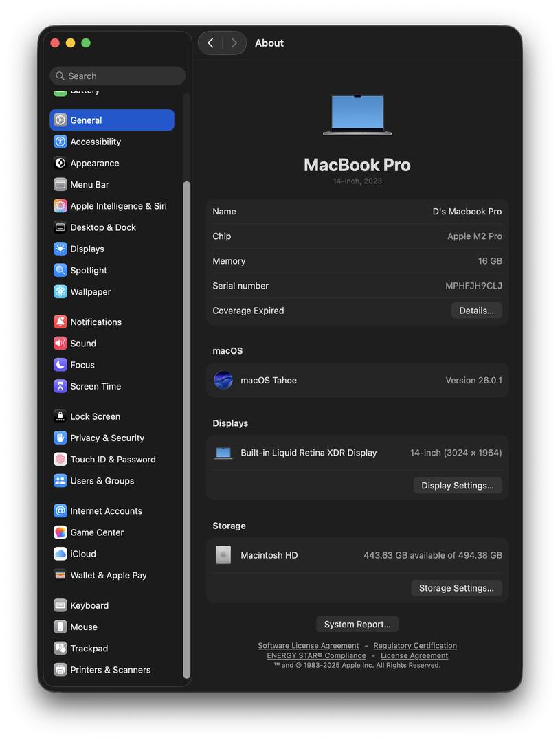This screenshot has height=742, width=560.
Task: Select the Displays sun icon
Action: [x=60, y=249]
